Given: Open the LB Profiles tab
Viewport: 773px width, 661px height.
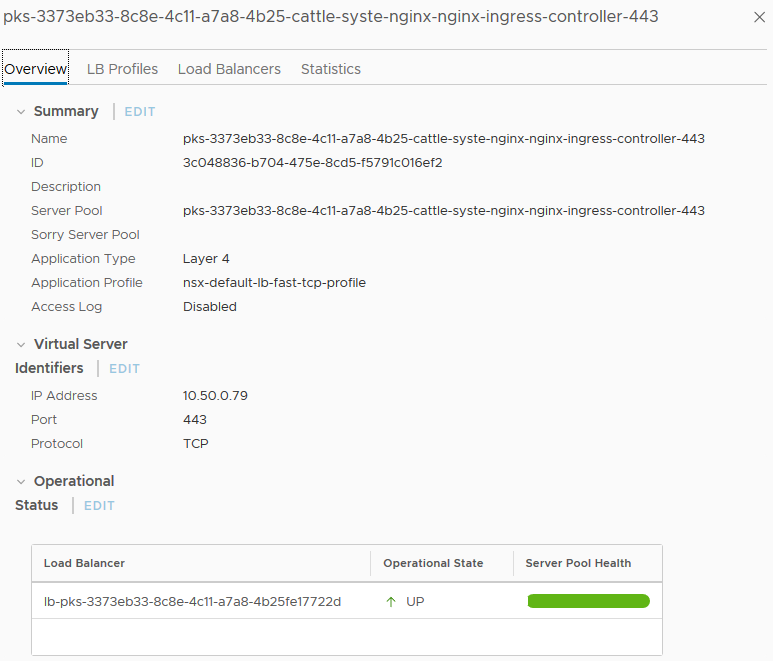Looking at the screenshot, I should click(x=122, y=69).
